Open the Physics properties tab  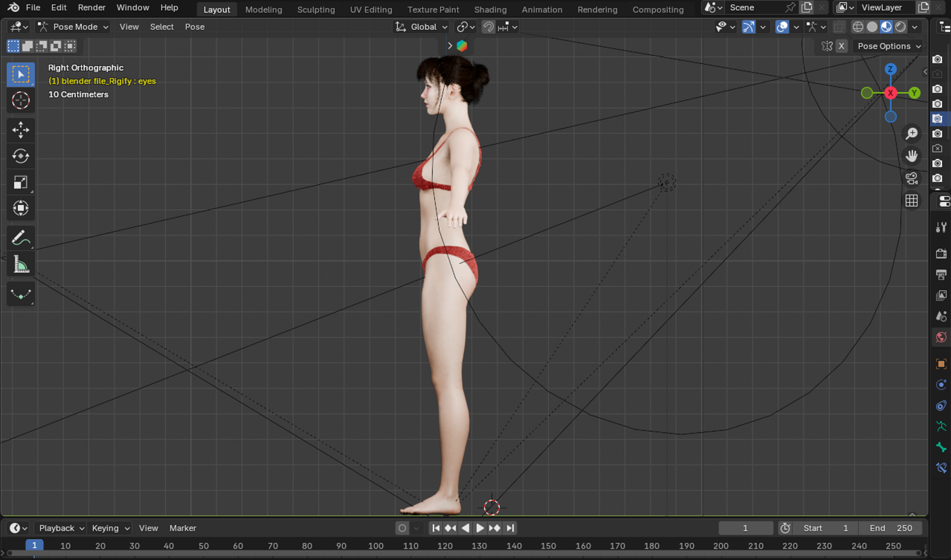coord(941,385)
